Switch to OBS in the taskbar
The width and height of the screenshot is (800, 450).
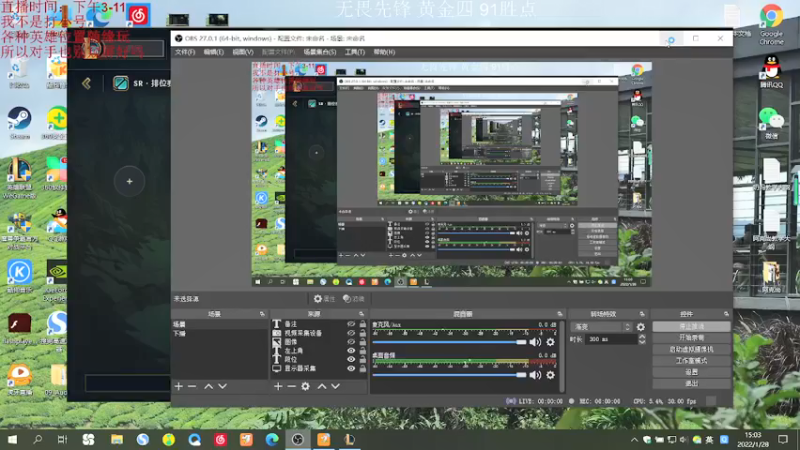[297, 439]
